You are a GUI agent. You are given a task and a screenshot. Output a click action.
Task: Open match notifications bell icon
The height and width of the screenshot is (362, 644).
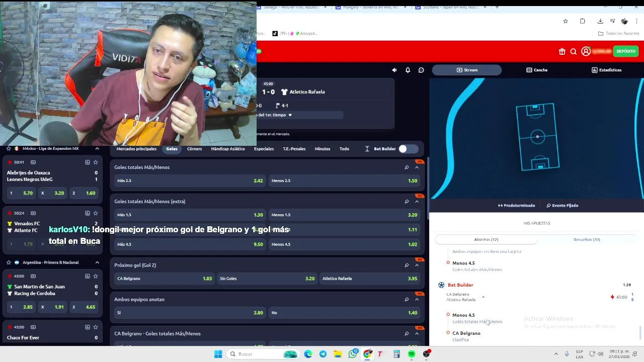click(x=408, y=70)
